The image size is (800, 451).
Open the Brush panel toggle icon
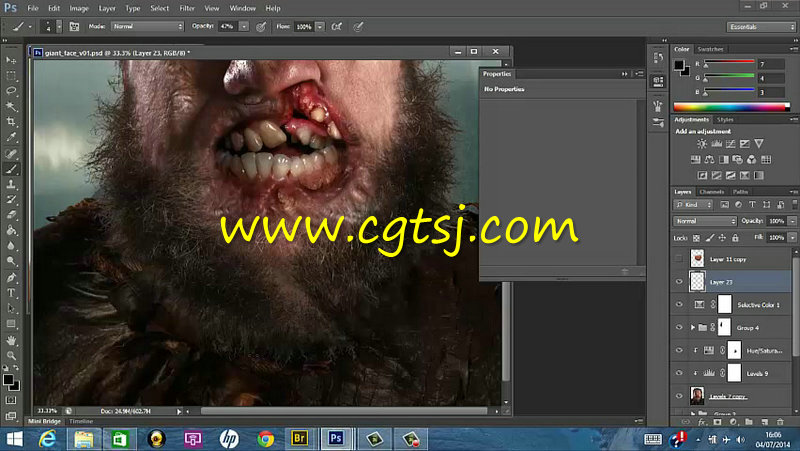tap(74, 27)
